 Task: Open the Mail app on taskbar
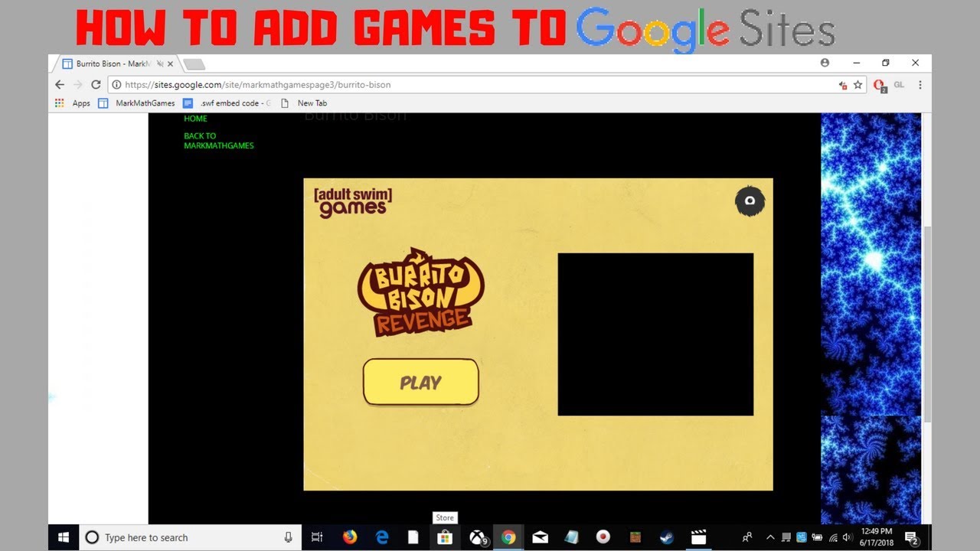tap(541, 537)
